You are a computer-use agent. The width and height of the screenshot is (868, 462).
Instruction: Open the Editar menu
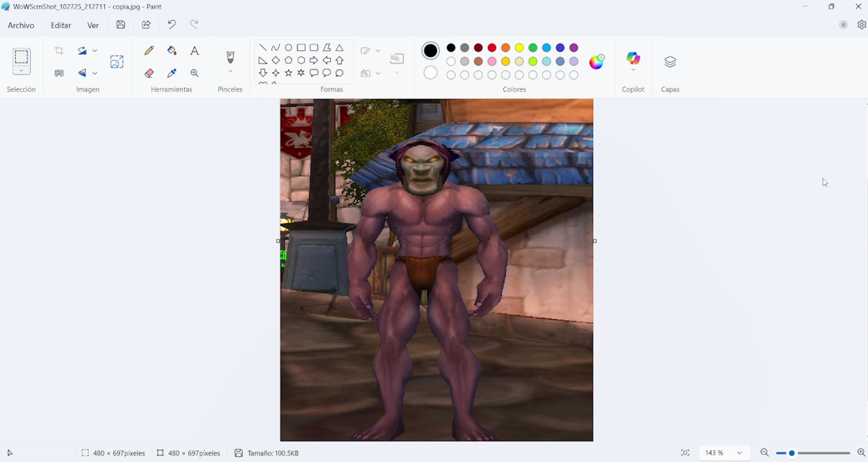[x=61, y=25]
